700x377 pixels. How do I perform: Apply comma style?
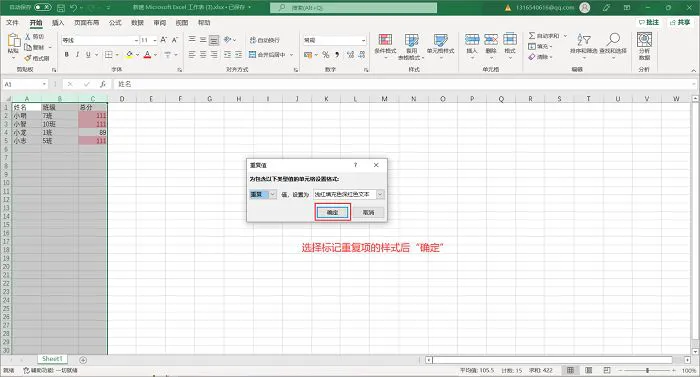pos(337,54)
